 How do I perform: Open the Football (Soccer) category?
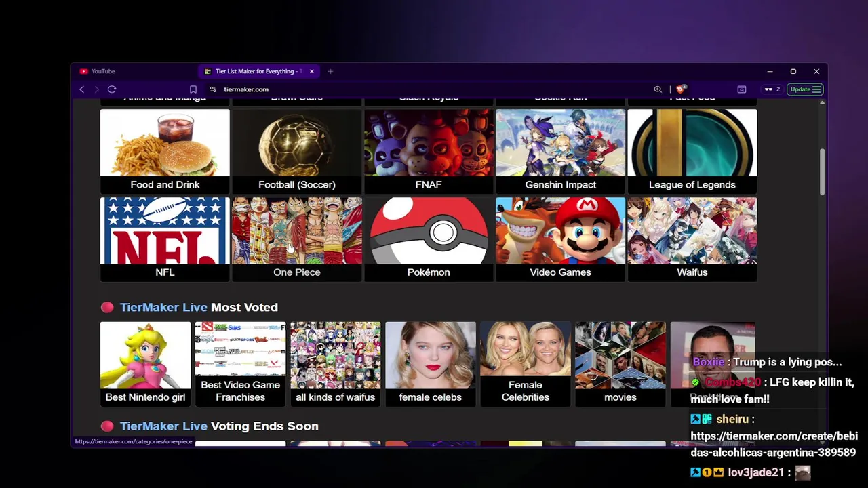297,152
